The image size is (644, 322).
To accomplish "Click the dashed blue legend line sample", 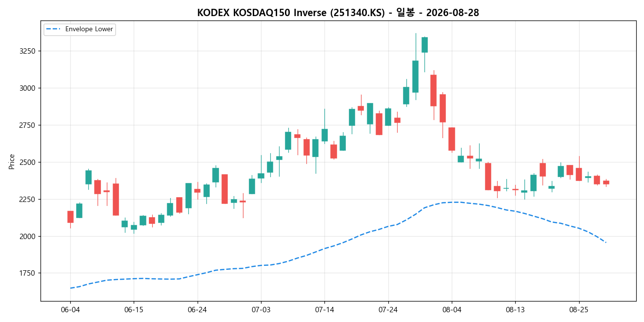I will pos(54,29).
